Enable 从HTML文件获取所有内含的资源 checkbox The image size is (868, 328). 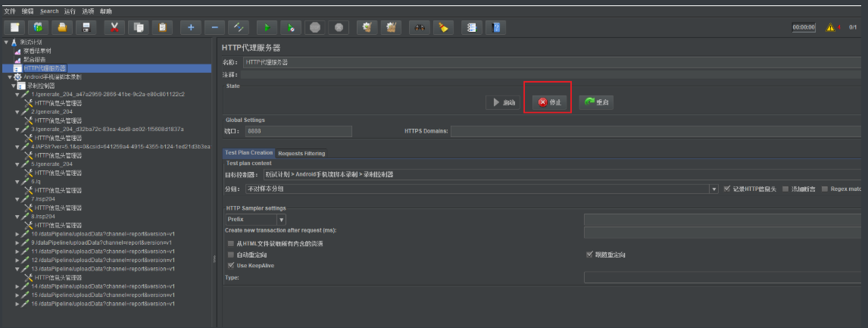[x=231, y=244]
